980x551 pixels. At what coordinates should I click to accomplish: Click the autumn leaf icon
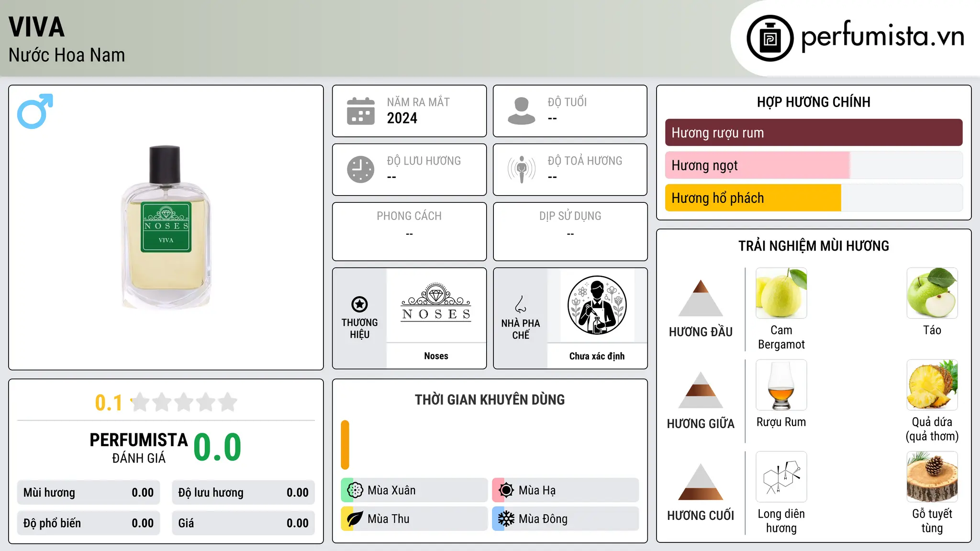point(355,519)
